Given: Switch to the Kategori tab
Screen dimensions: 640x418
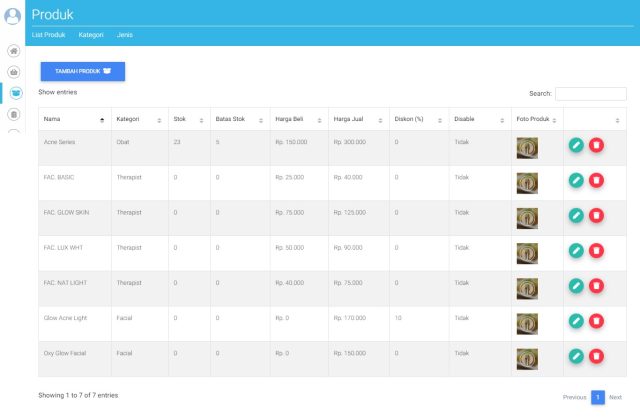Looking at the screenshot, I should coord(91,35).
